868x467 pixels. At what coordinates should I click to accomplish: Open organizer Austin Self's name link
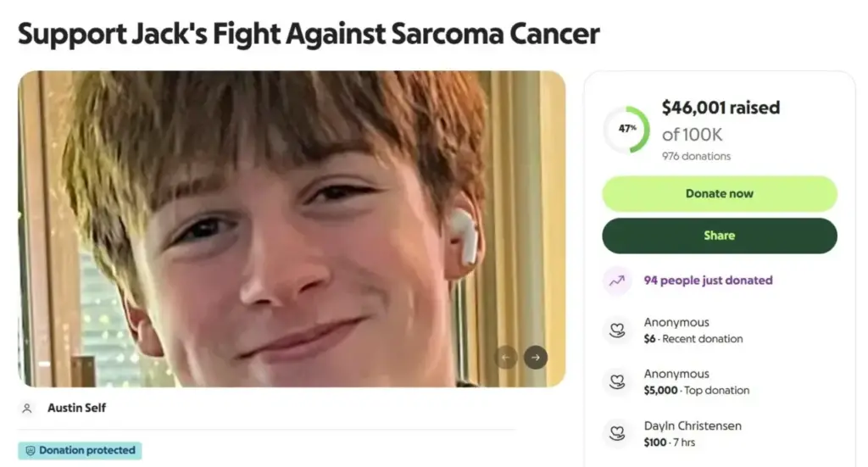click(x=76, y=409)
